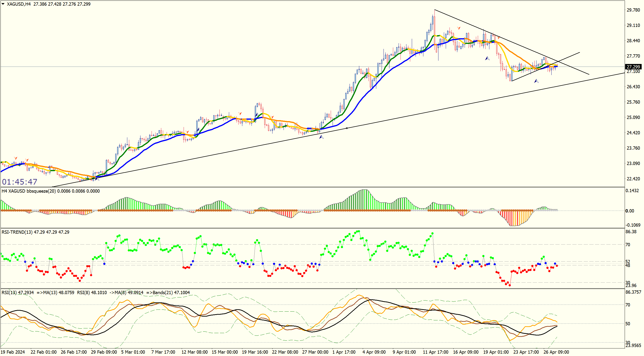Click the current price tag 27.299

[633, 67]
